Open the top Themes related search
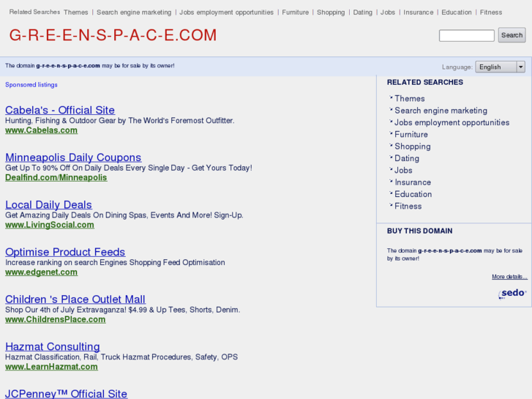This screenshot has height=399, width=532. (x=75, y=12)
